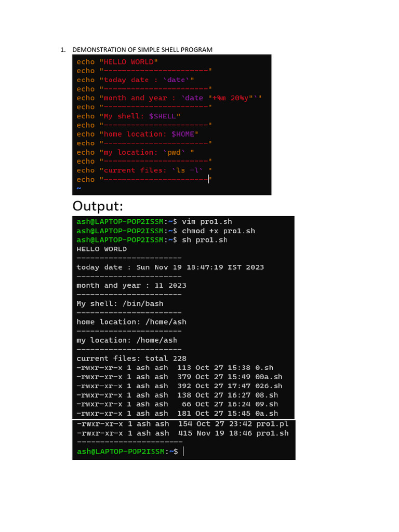
Task: Click the pro1.sh file entry dated Nov 19
Action: 272,433
